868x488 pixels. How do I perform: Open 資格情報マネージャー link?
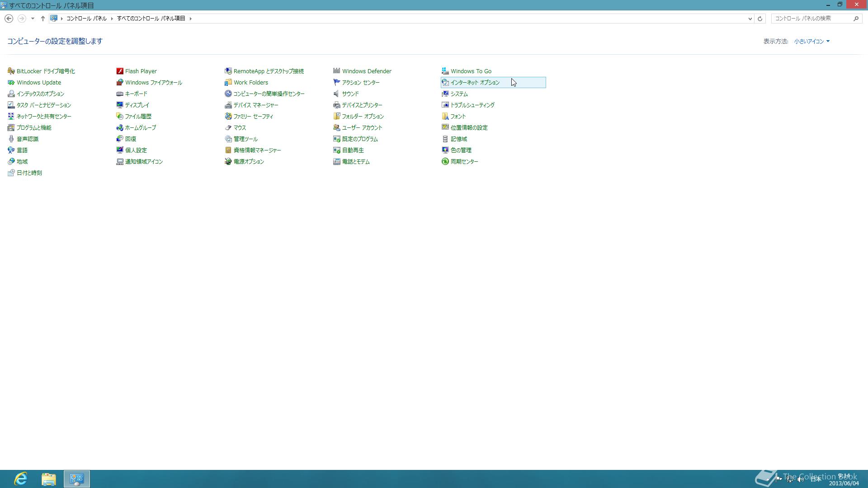(257, 150)
